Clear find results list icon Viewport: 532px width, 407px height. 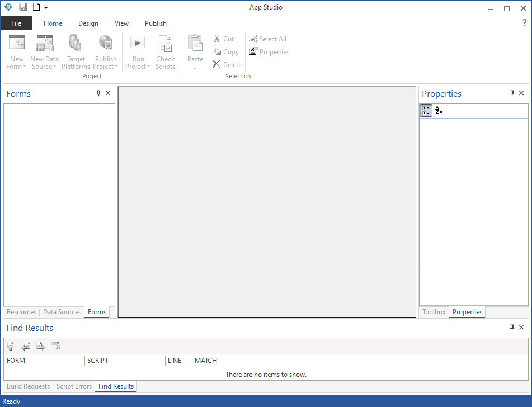point(56,346)
